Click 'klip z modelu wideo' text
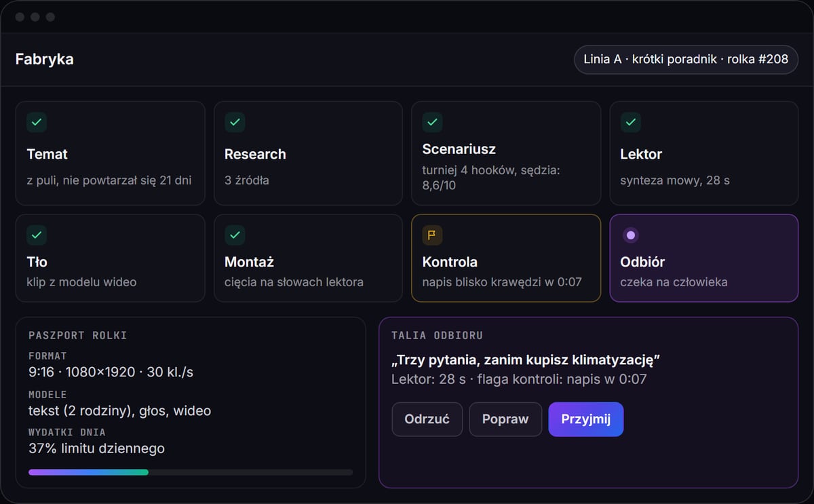 pyautogui.click(x=81, y=282)
